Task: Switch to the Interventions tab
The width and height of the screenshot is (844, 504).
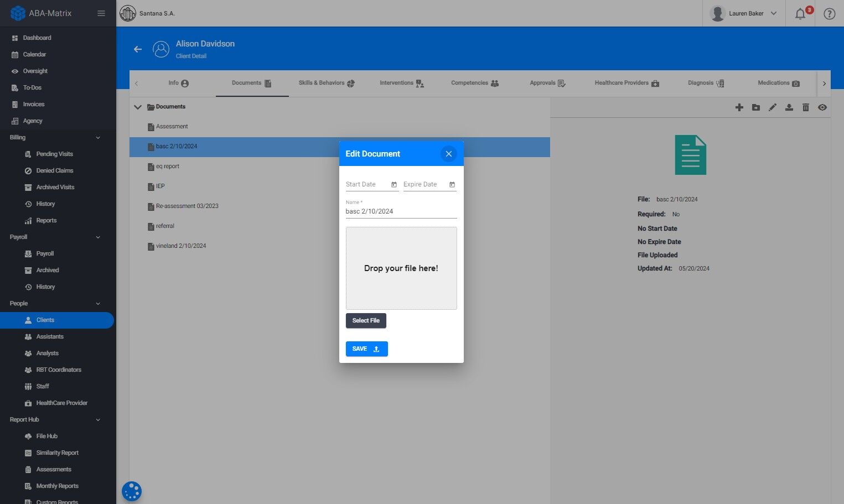Action: click(x=402, y=83)
